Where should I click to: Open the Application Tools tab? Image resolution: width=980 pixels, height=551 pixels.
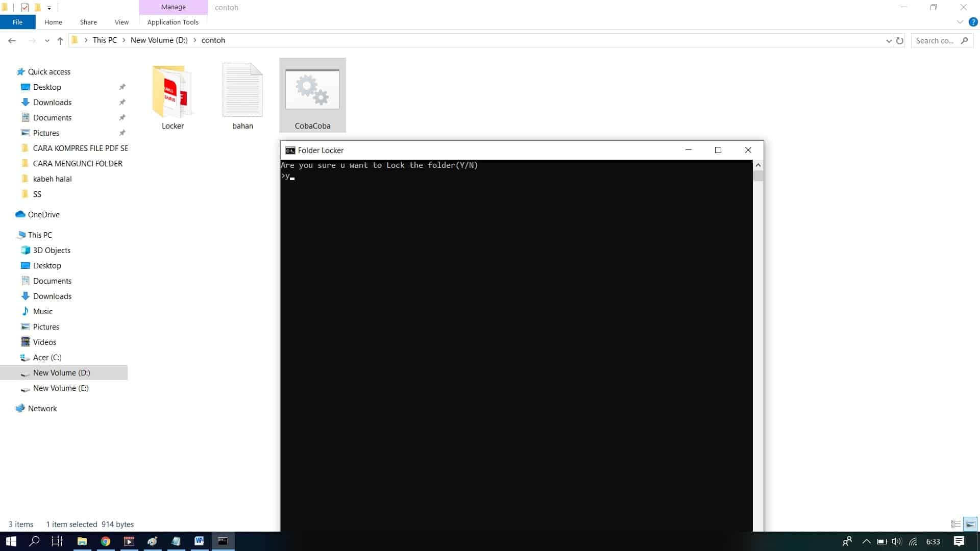click(x=173, y=22)
